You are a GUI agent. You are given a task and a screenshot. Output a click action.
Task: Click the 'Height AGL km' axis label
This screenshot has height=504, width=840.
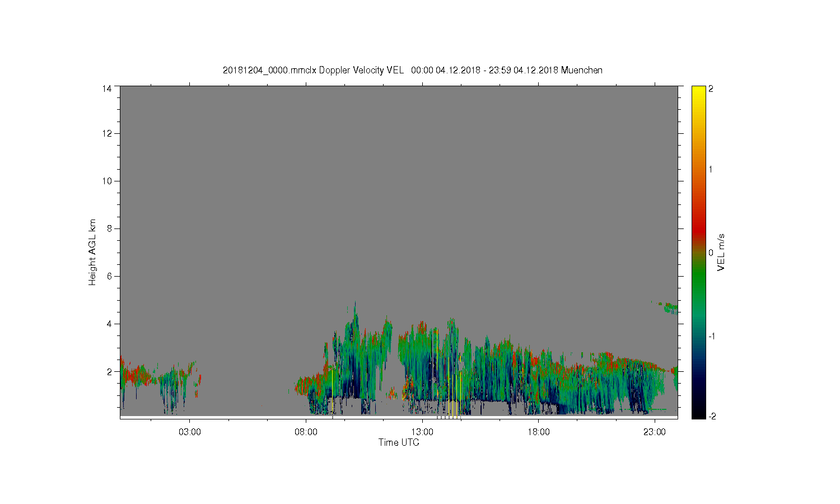click(x=92, y=252)
